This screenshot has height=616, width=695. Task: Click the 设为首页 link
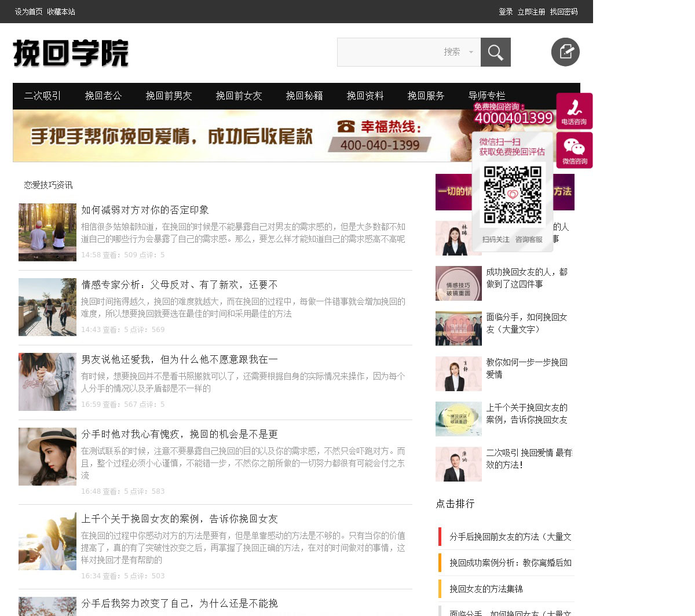pyautogui.click(x=28, y=12)
